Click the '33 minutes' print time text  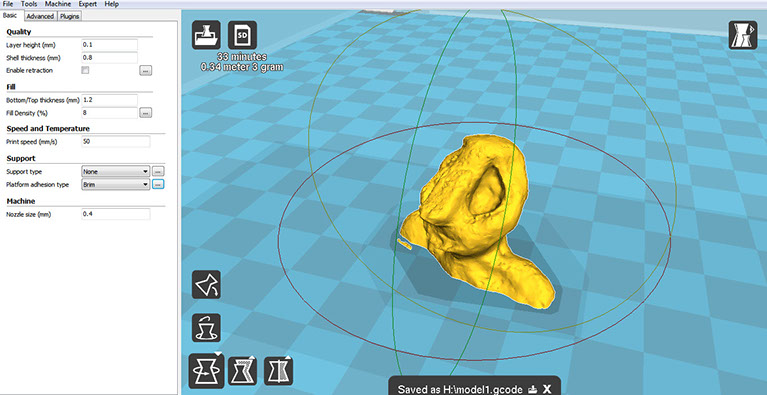tap(242, 57)
